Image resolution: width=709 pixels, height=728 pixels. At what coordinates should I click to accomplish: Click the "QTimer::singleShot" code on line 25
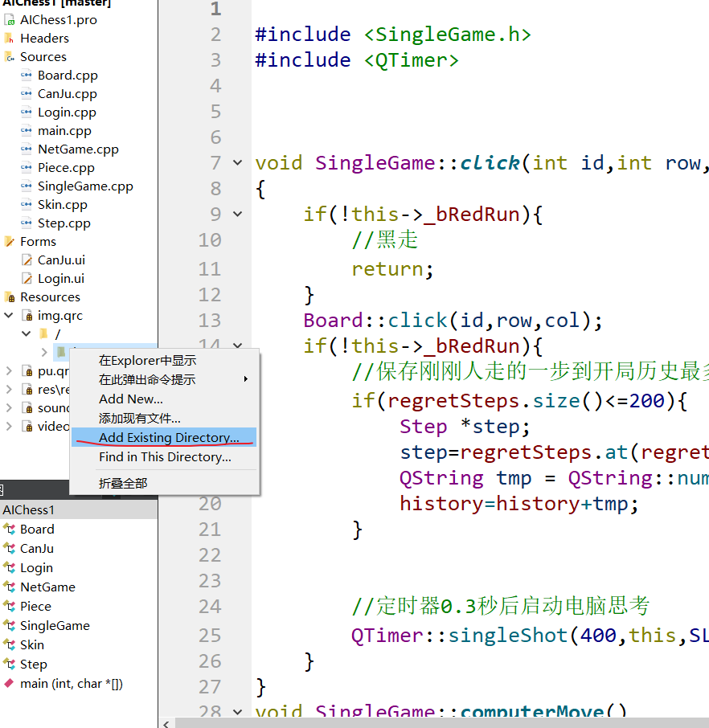click(459, 635)
